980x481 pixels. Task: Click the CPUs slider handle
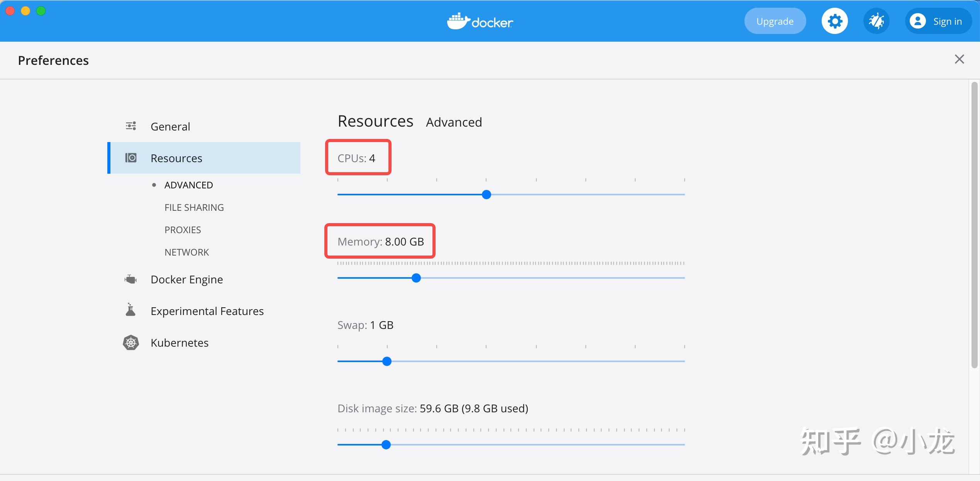point(487,195)
